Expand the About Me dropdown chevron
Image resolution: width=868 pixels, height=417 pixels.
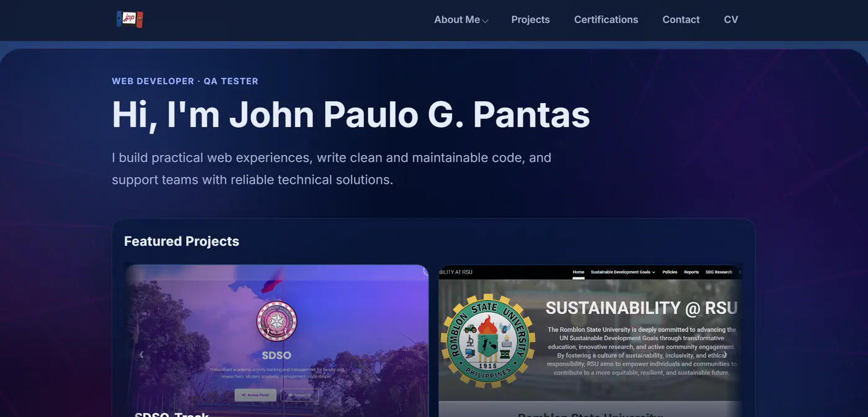pyautogui.click(x=485, y=20)
